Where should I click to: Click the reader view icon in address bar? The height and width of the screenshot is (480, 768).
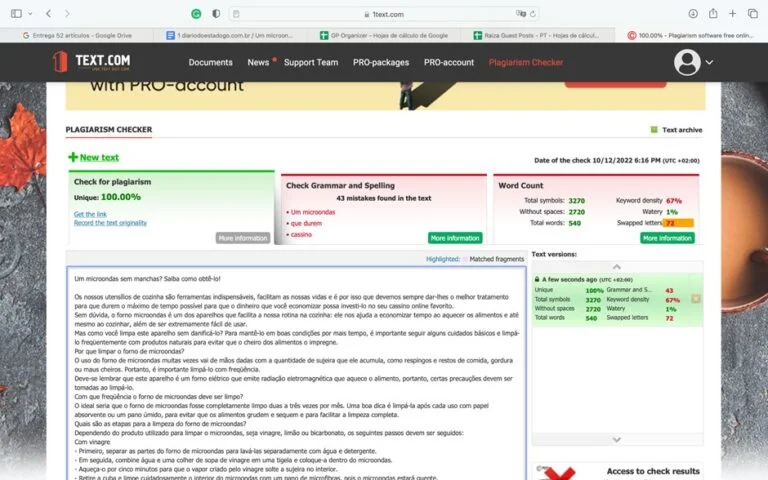236,14
